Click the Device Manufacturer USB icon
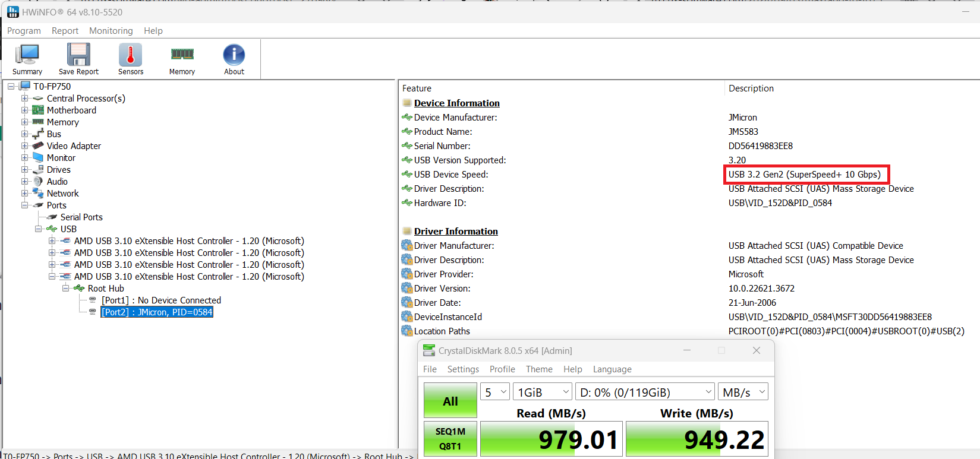Viewport: 980px width, 459px height. pyautogui.click(x=407, y=117)
